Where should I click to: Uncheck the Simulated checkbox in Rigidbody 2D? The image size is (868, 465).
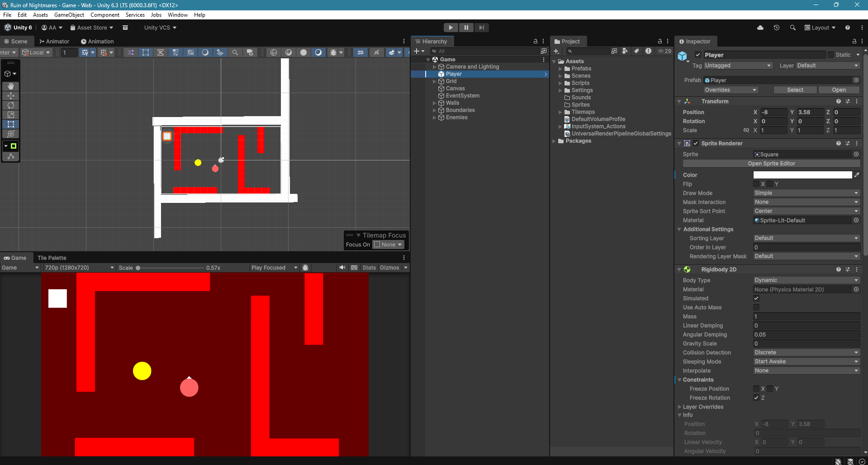[756, 298]
